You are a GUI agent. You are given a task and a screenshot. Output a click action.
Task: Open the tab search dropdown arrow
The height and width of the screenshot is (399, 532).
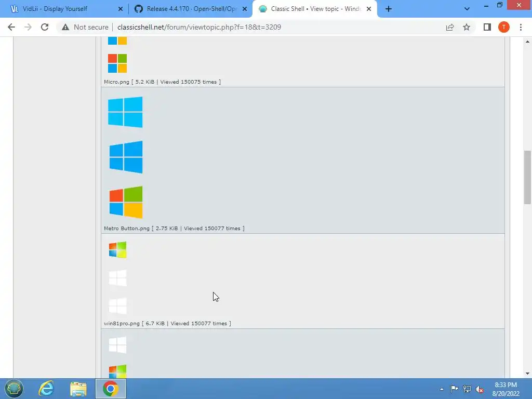[467, 9]
